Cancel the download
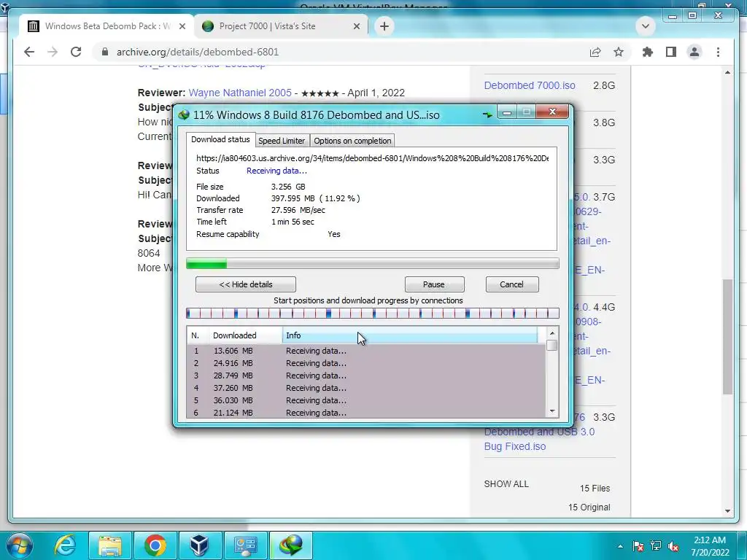The height and width of the screenshot is (560, 747). 511,284
